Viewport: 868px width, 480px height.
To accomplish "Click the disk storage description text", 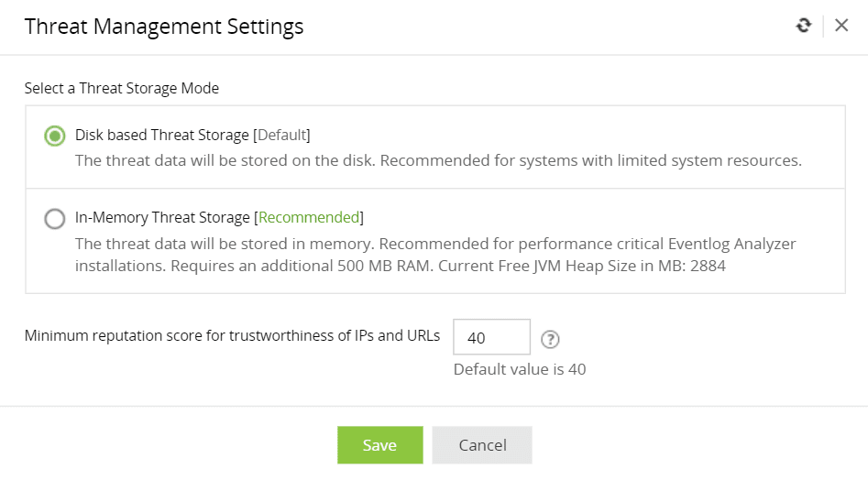I will [x=438, y=160].
